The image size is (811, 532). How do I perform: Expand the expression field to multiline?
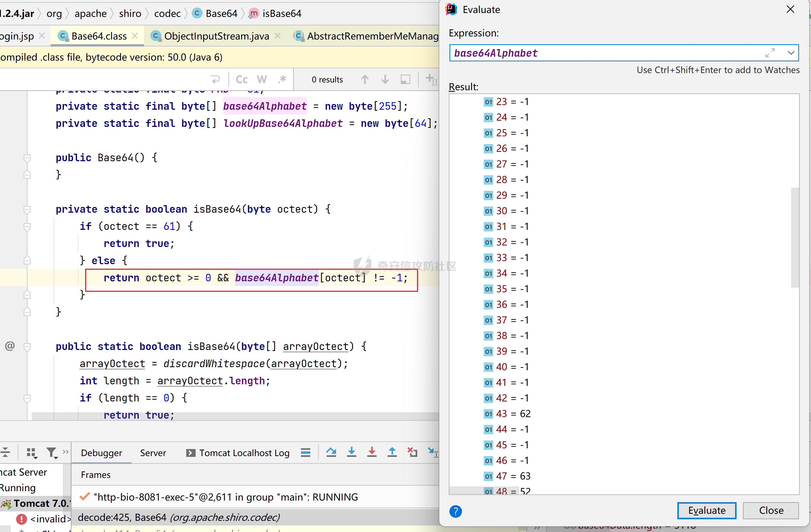[770, 53]
